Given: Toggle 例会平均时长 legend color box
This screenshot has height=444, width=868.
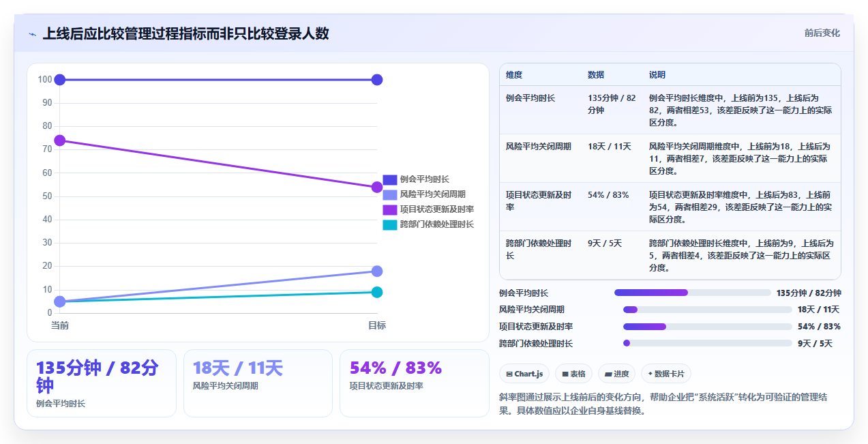Looking at the screenshot, I should (389, 179).
